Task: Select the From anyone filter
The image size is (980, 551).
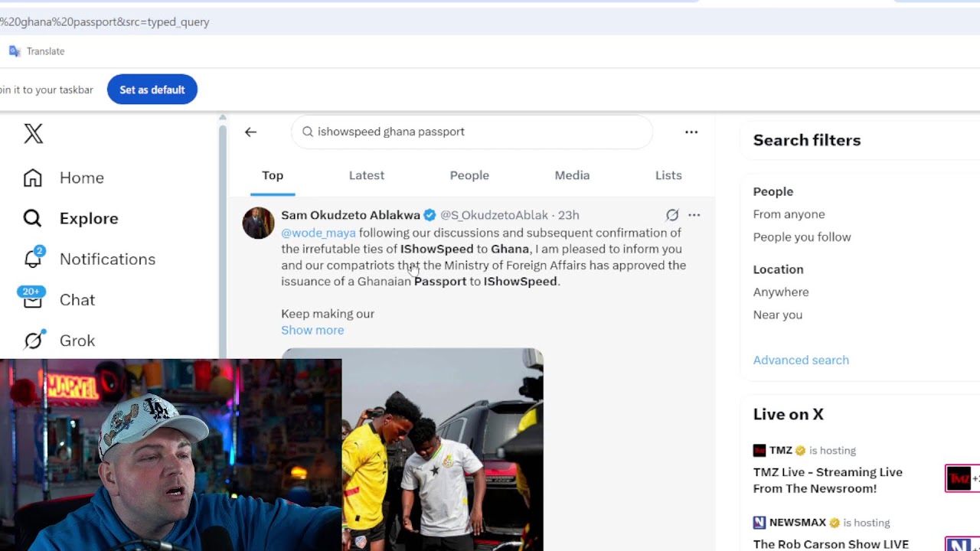Action: (789, 214)
